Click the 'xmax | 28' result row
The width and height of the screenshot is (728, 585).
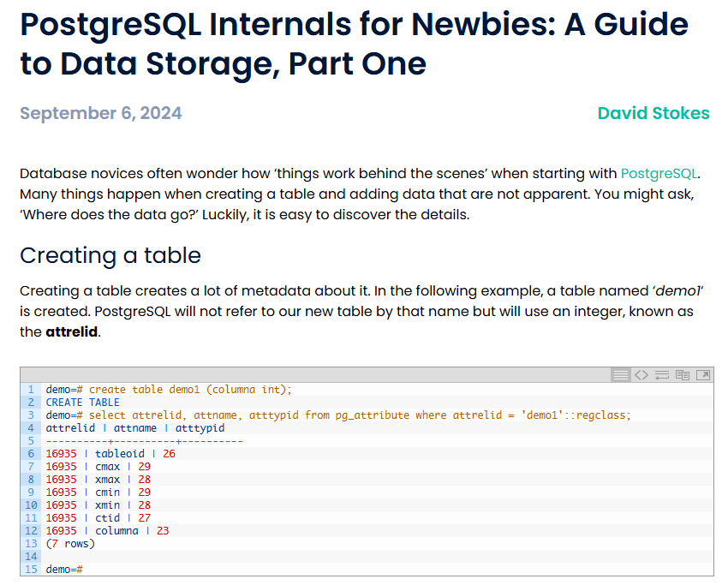click(x=98, y=480)
